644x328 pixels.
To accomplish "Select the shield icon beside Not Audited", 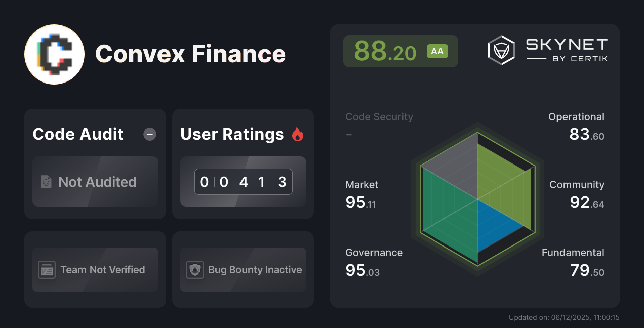I will coord(46,182).
